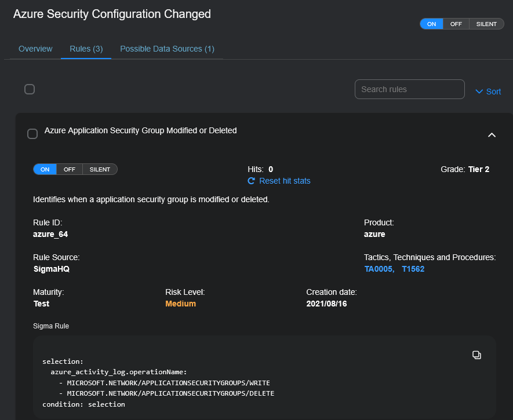Select the Rules (3) tab

pyautogui.click(x=86, y=49)
